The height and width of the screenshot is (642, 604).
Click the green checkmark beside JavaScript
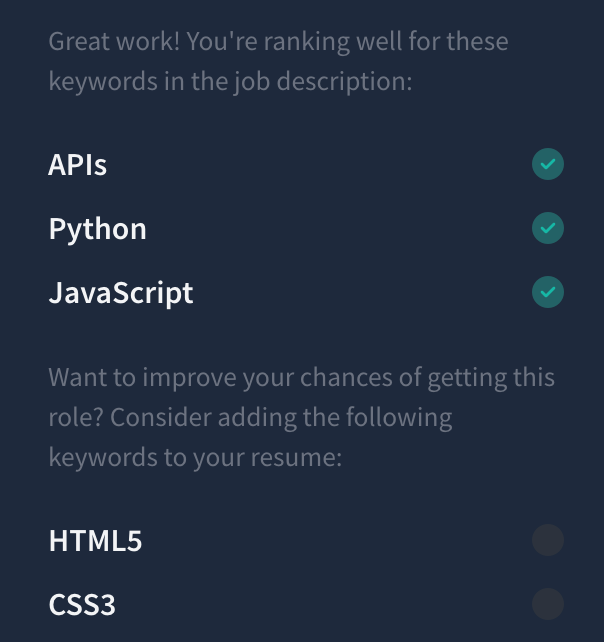(x=547, y=292)
